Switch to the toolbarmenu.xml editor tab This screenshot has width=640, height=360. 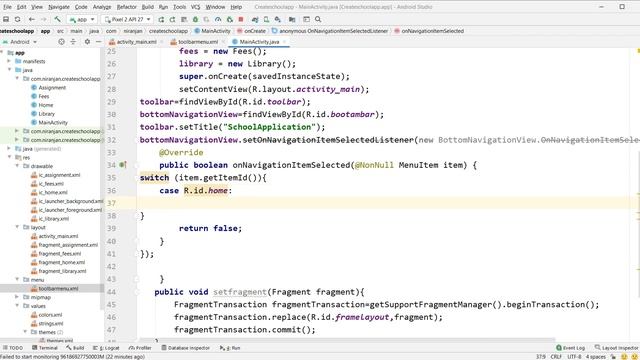[x=198, y=42]
